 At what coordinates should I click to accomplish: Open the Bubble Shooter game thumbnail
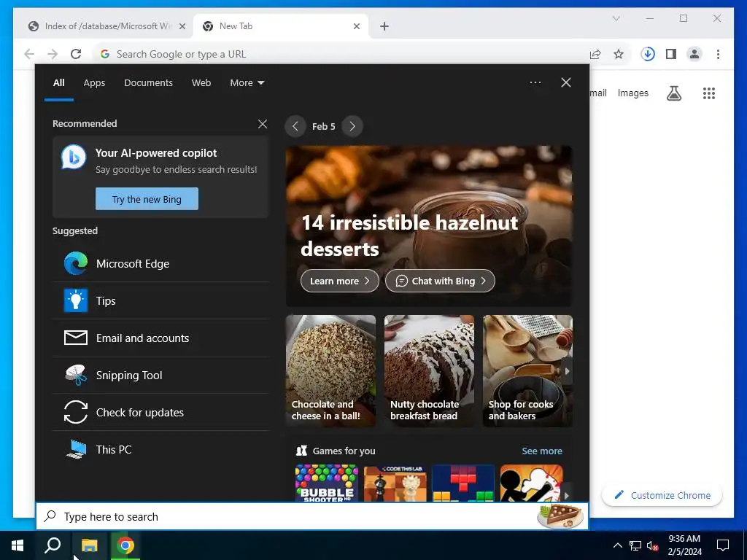pyautogui.click(x=327, y=483)
